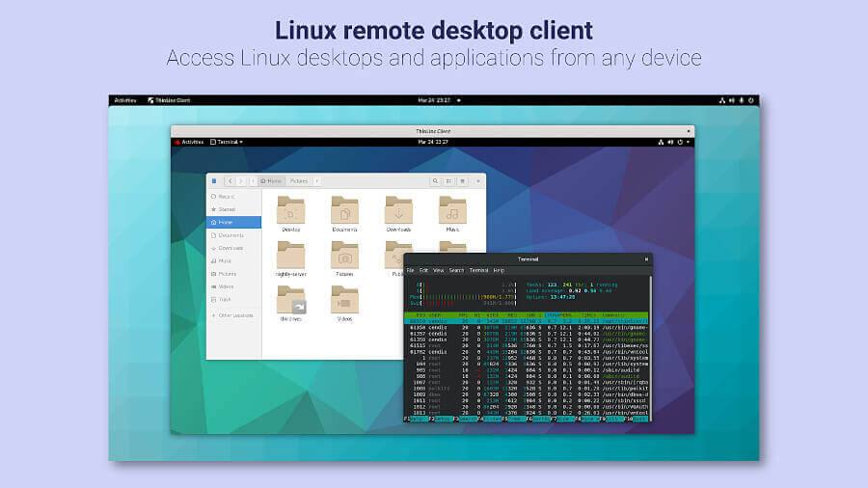Toggle the list view icon in Files
868x488 pixels.
449,180
